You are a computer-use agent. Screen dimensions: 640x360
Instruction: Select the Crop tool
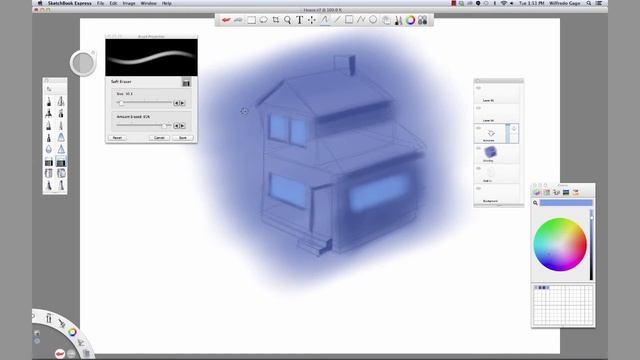point(276,20)
